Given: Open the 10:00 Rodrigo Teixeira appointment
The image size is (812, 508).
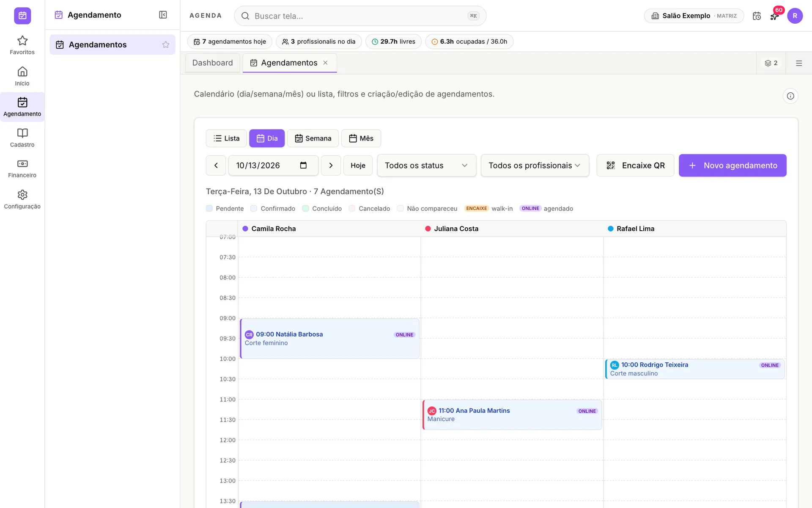Looking at the screenshot, I should click(x=695, y=369).
